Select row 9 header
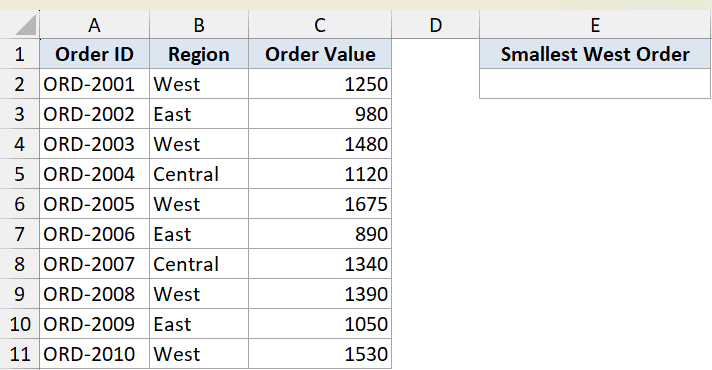This screenshot has width=712, height=370. pos(20,294)
